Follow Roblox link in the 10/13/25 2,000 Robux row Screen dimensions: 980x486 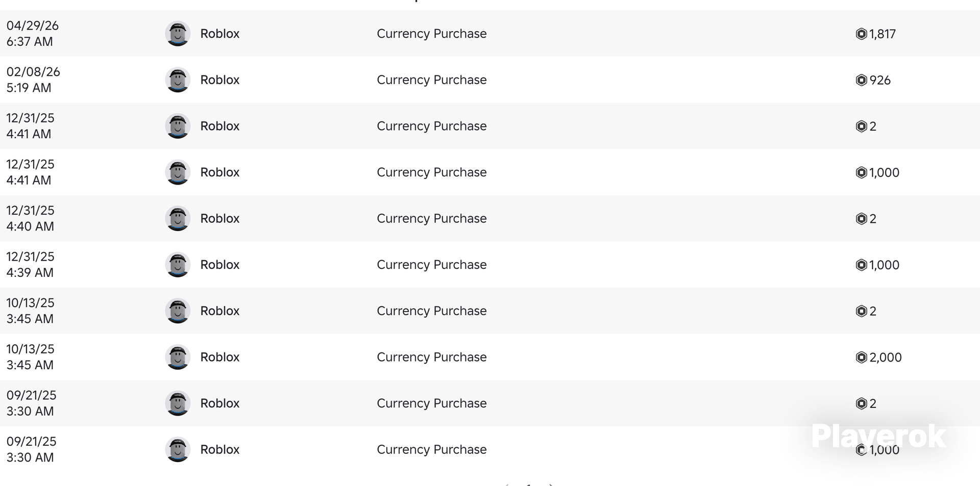[x=219, y=357]
